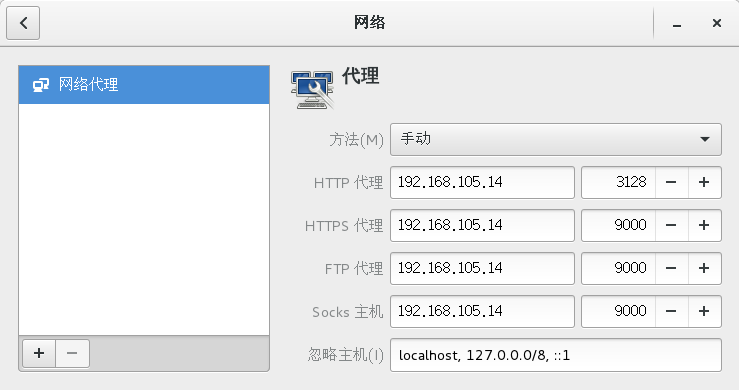Decrease the HTTP proxy port 3128
The height and width of the screenshot is (390, 739).
click(x=671, y=182)
